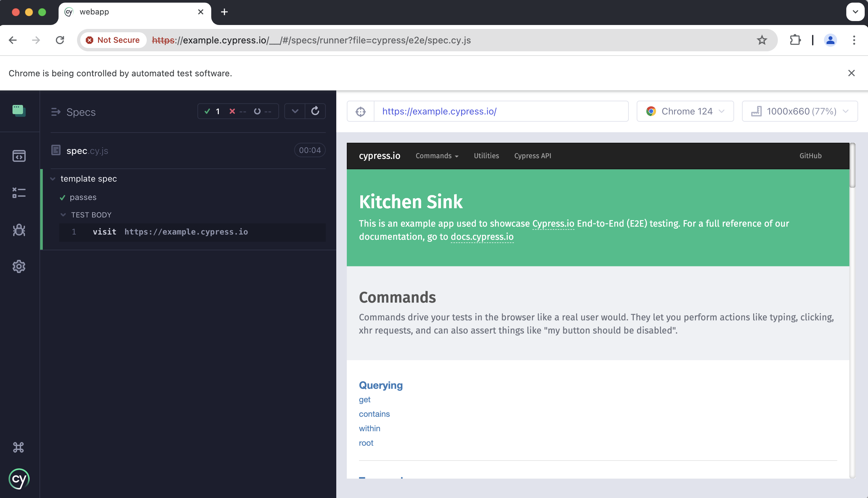Click the docs.cypress.io link
This screenshot has width=868, height=498.
tap(482, 237)
